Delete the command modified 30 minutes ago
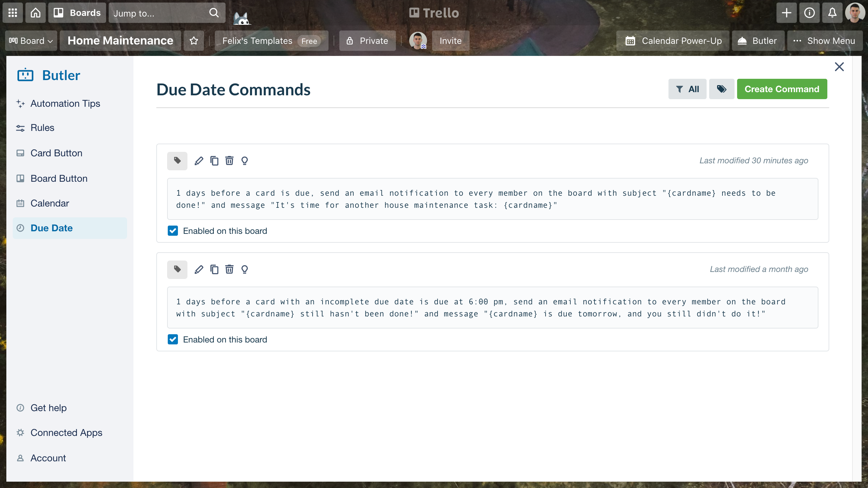Viewport: 868px width, 488px height. [x=229, y=161]
